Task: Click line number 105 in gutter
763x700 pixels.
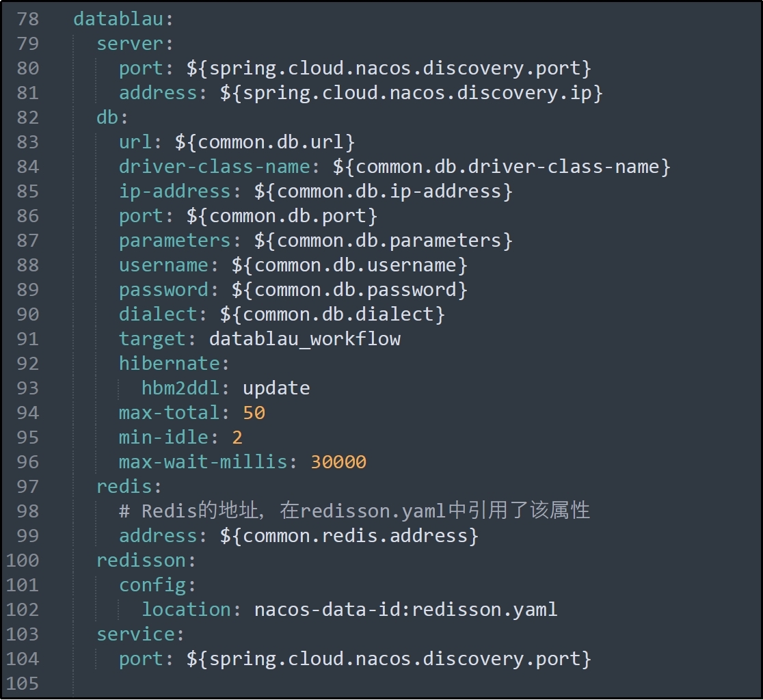Action: click(x=23, y=684)
